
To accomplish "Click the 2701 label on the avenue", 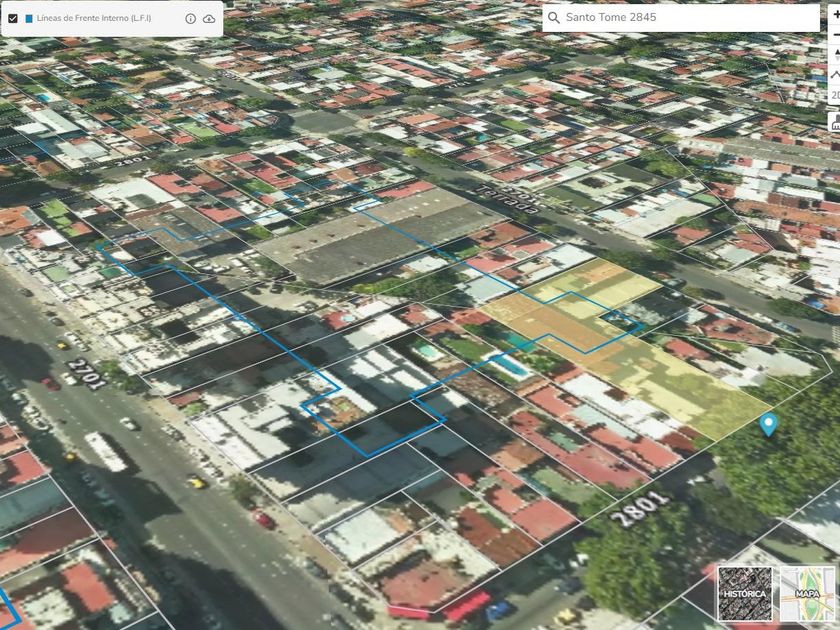I will (87, 374).
